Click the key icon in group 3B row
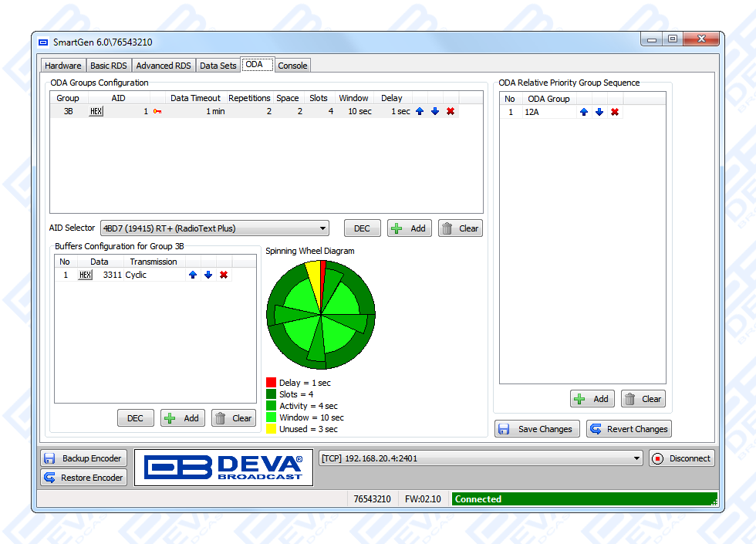756x544 pixels. click(x=157, y=112)
